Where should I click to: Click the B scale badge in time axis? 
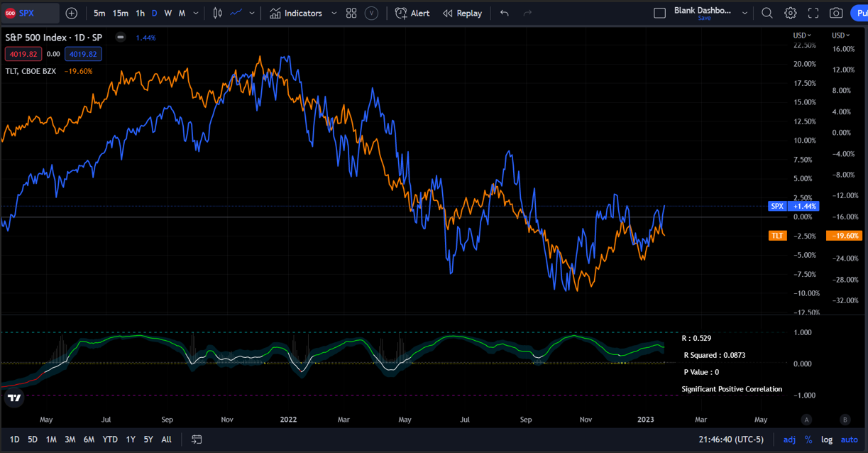845,419
